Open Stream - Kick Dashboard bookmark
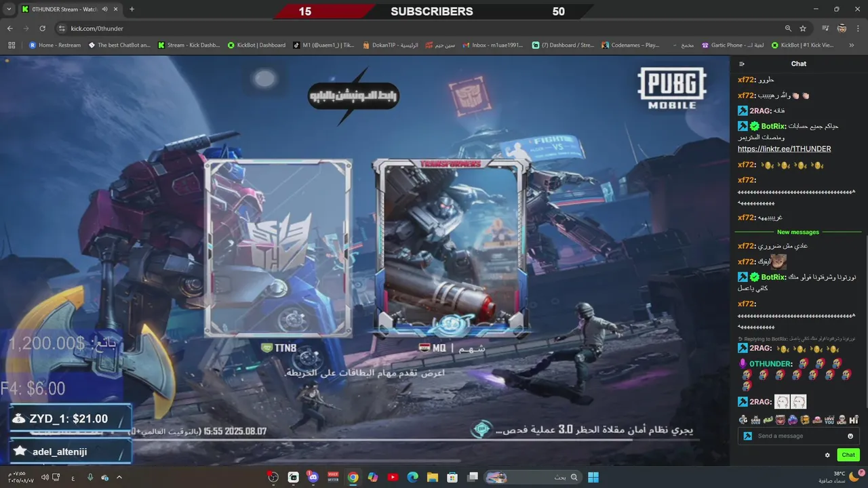 [x=189, y=45]
